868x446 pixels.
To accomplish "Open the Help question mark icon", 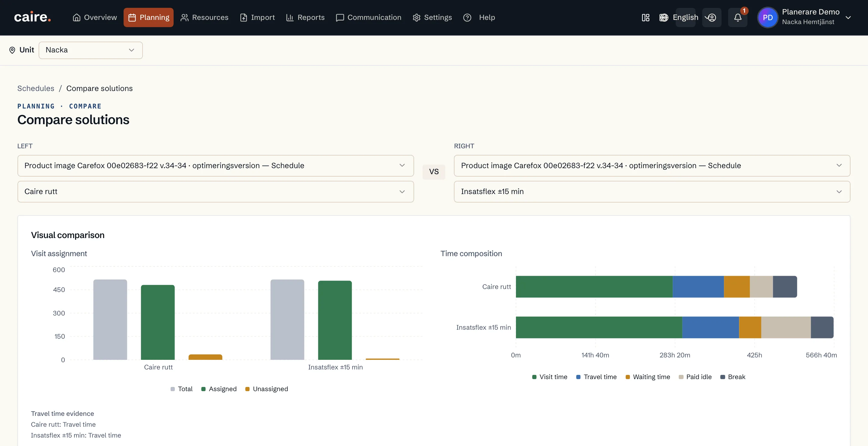I will coord(467,17).
